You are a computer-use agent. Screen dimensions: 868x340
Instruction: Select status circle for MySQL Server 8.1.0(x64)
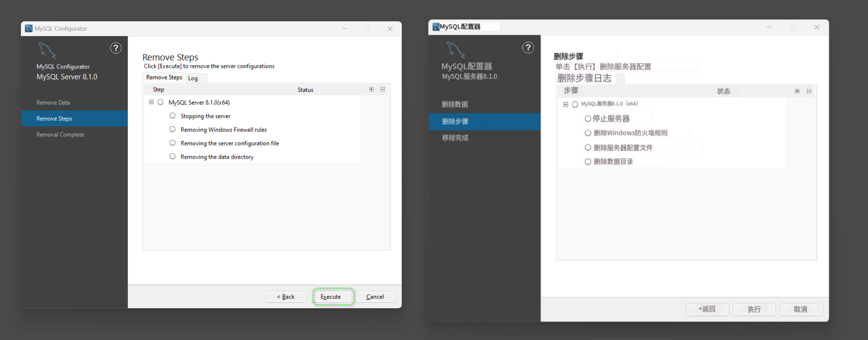pyautogui.click(x=160, y=102)
